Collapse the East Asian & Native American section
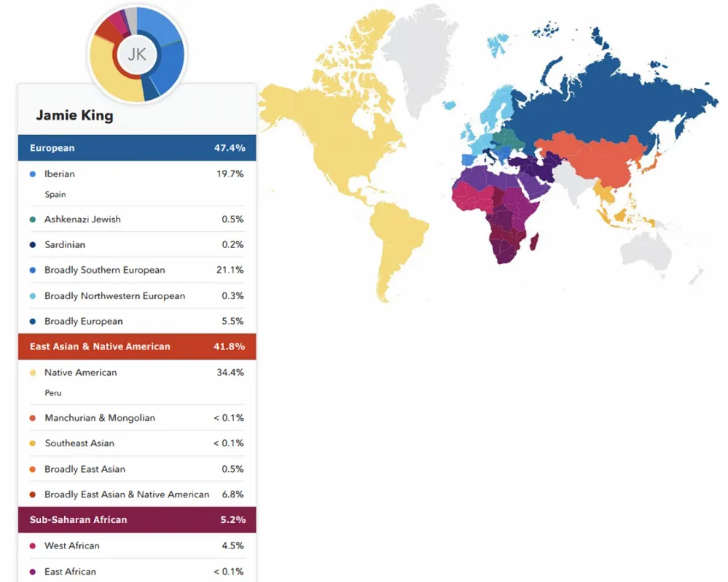This screenshot has width=728, height=582. coord(136,346)
